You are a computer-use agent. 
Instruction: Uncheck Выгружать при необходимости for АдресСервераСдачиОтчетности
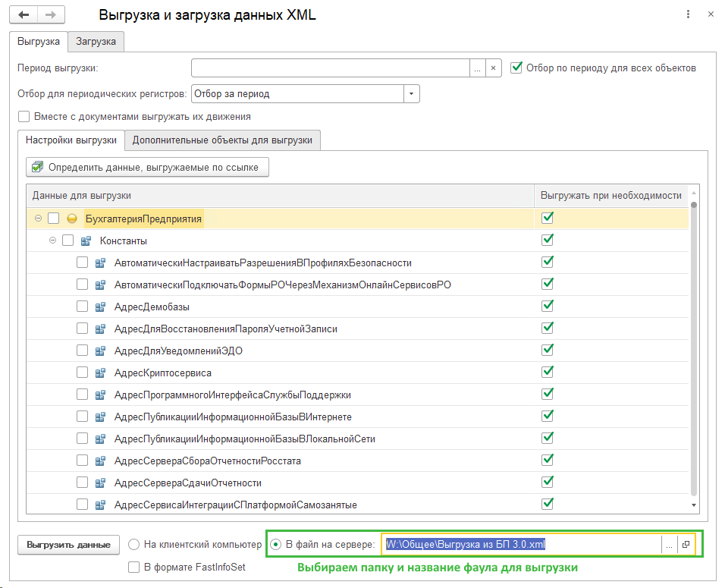click(548, 482)
